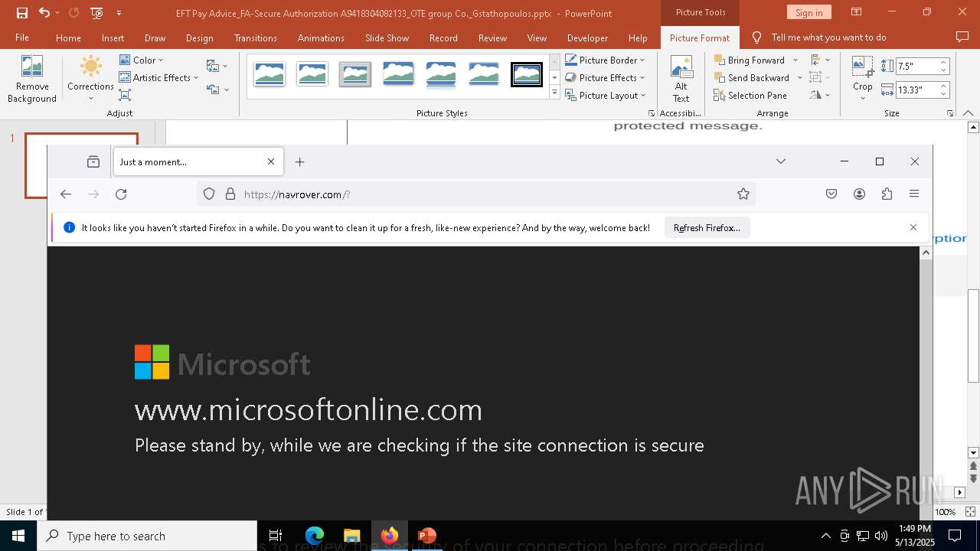Image resolution: width=980 pixels, height=551 pixels.
Task: Apply the first picture style thumbnail
Action: 269,74
